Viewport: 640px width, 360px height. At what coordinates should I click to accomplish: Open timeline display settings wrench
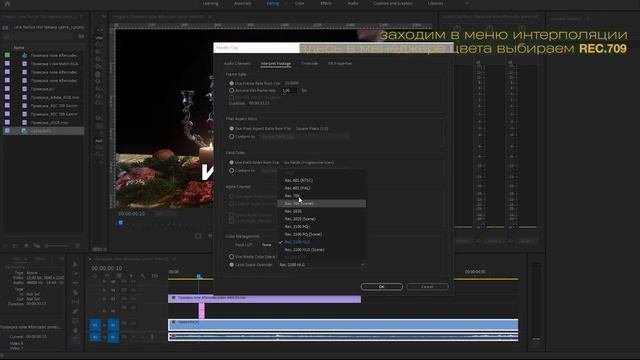143,276
